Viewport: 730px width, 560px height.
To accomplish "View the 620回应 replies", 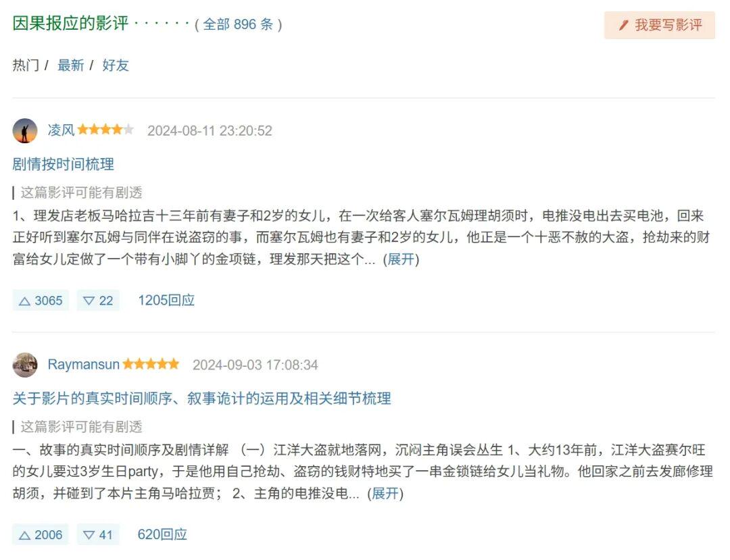I will click(162, 535).
